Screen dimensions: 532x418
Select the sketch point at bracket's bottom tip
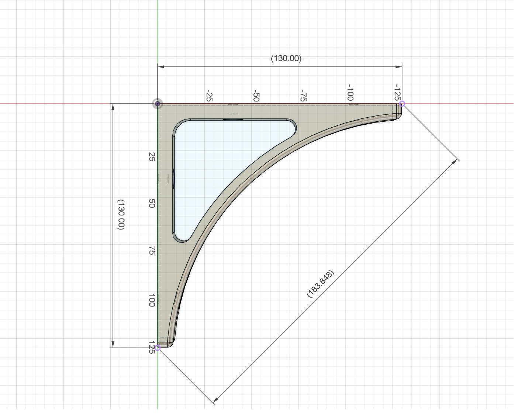coord(158,348)
